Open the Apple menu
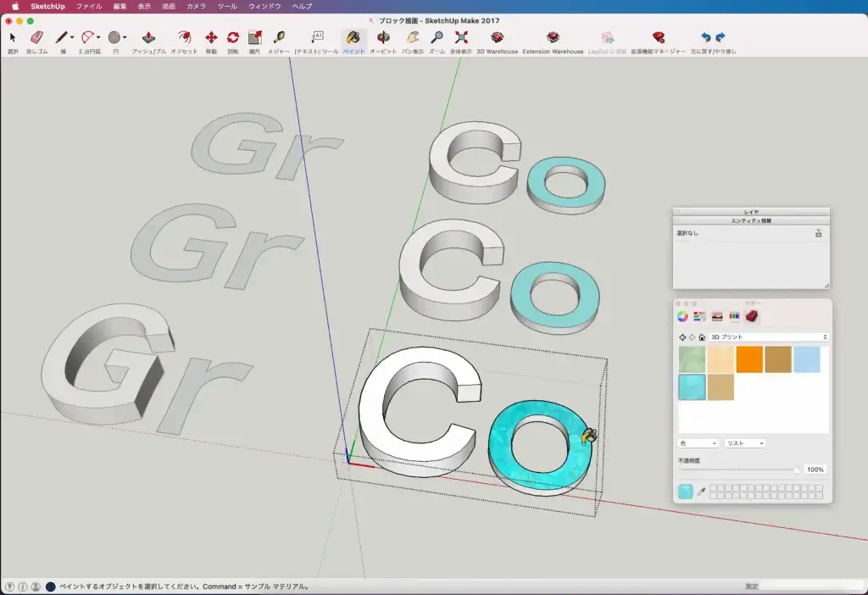 pyautogui.click(x=15, y=7)
